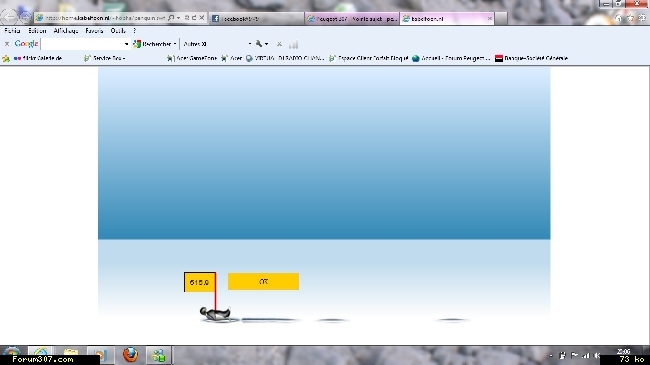Launch Firefox from the taskbar

tap(130, 355)
